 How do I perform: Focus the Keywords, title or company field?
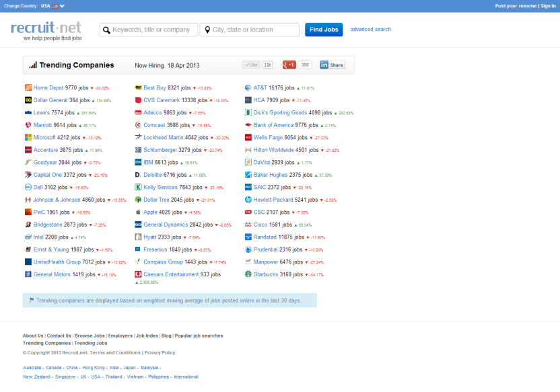pos(149,30)
